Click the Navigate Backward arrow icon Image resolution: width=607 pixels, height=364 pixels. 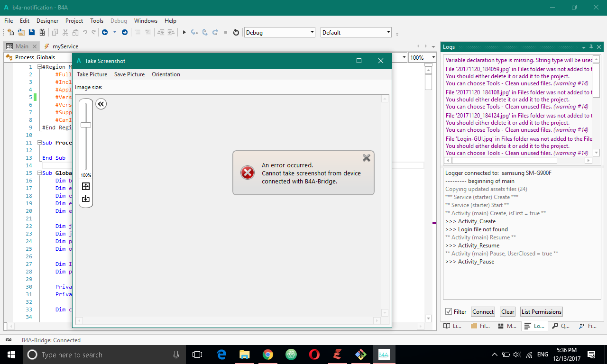click(105, 32)
